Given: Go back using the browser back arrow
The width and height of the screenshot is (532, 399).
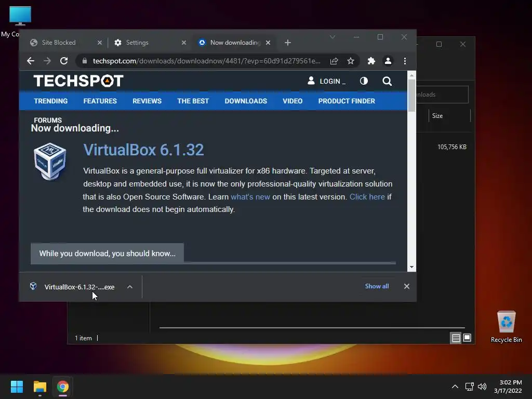Looking at the screenshot, I should [x=31, y=61].
